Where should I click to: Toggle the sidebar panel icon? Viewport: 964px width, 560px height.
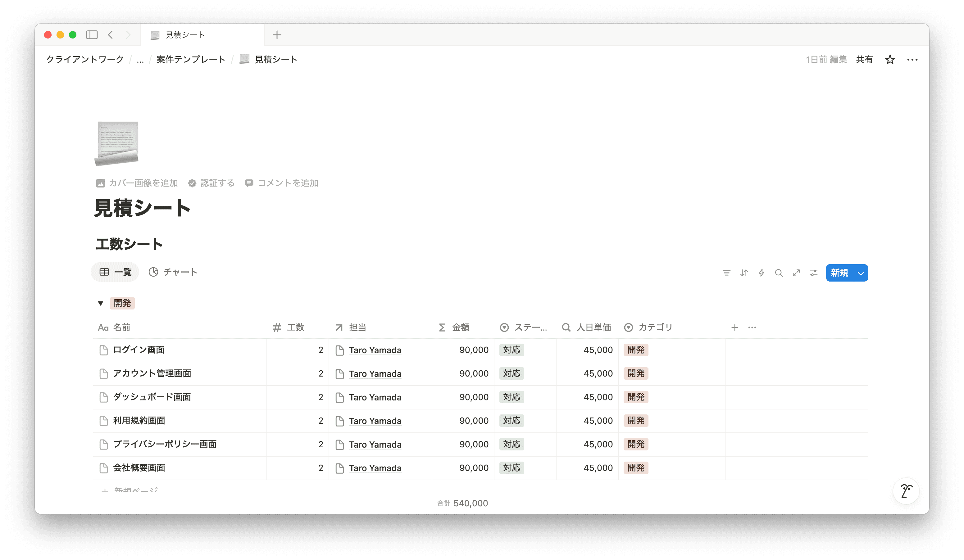[x=92, y=35]
